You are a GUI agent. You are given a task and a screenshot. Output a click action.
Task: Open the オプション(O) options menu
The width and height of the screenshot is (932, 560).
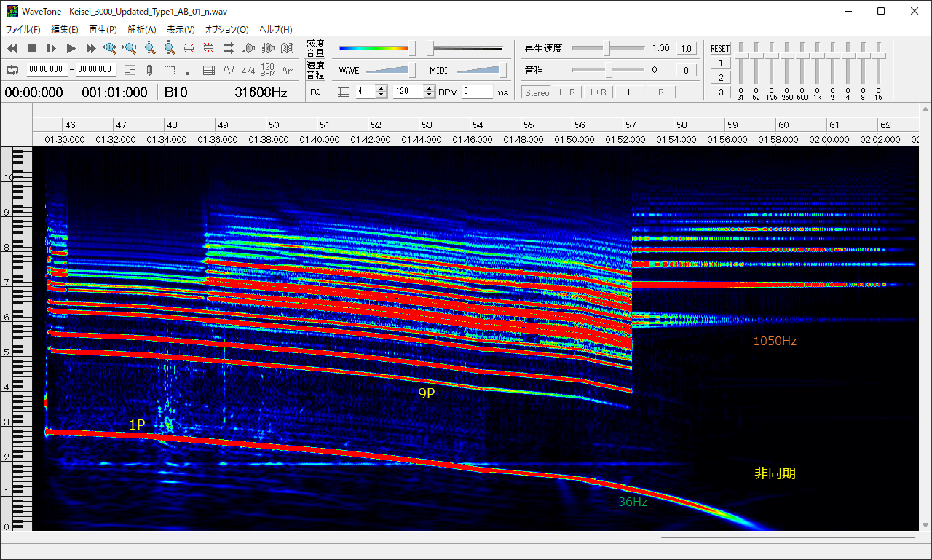[226, 30]
